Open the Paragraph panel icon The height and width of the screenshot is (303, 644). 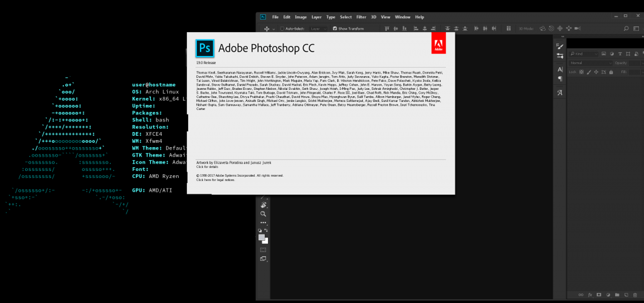(x=560, y=79)
